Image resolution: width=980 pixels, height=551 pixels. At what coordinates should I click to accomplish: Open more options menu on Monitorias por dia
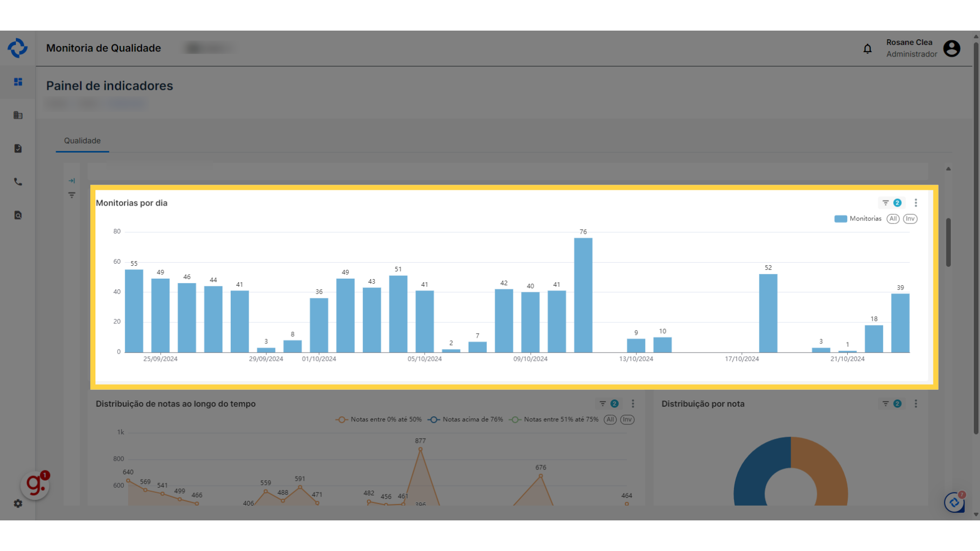[x=916, y=203]
